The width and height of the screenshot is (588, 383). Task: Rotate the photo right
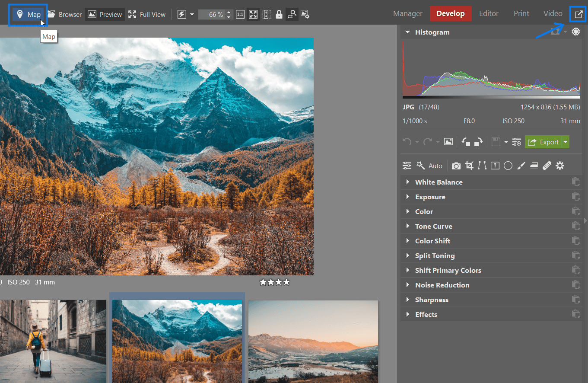click(479, 142)
